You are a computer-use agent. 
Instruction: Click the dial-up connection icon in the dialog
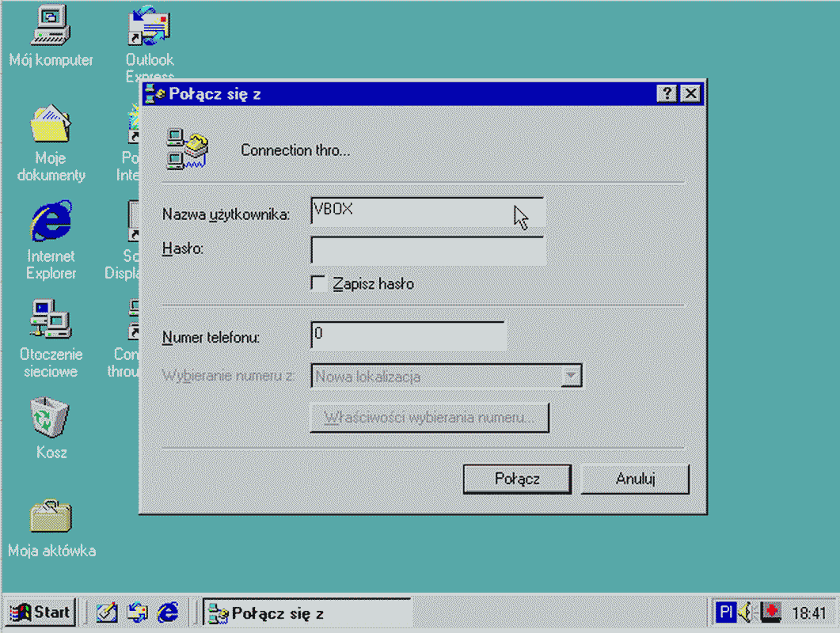pos(187,150)
